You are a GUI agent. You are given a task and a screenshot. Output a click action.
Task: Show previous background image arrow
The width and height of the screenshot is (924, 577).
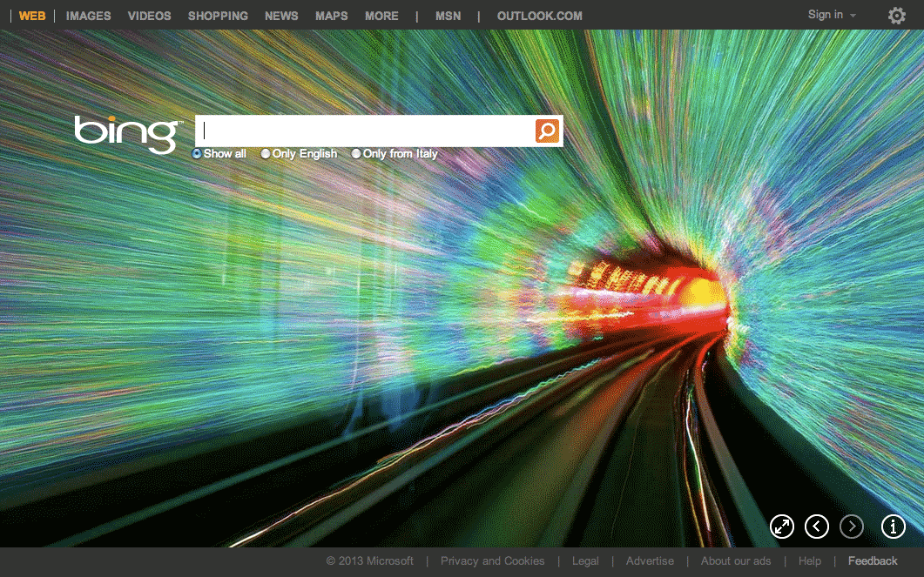817,527
